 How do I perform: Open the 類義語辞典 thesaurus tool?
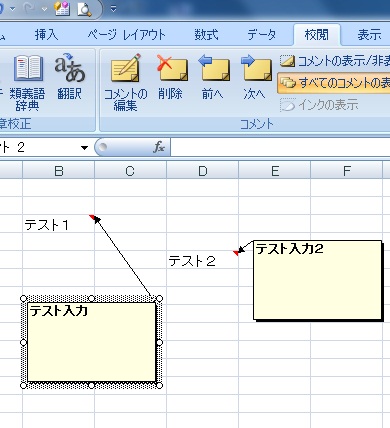click(x=27, y=83)
